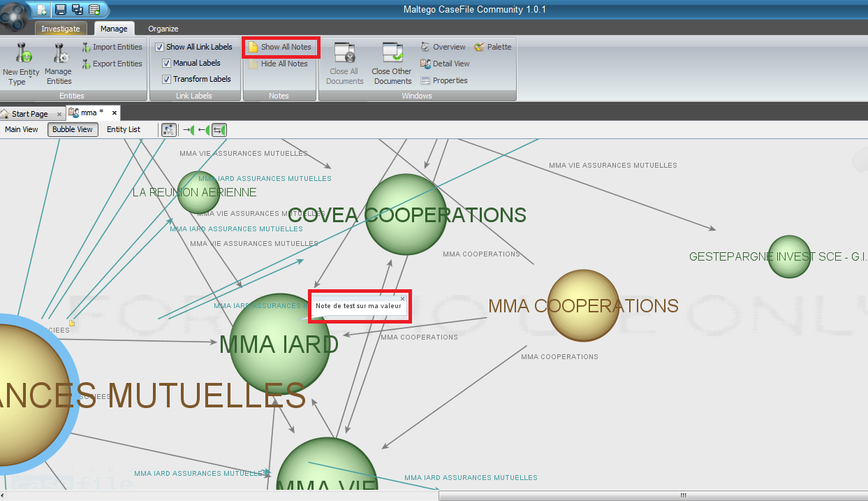Open the Detail View window
This screenshot has height=501, width=868.
pyautogui.click(x=445, y=64)
